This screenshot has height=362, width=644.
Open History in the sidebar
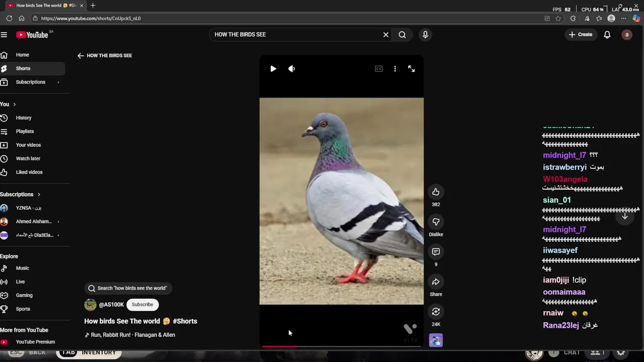click(32, 118)
